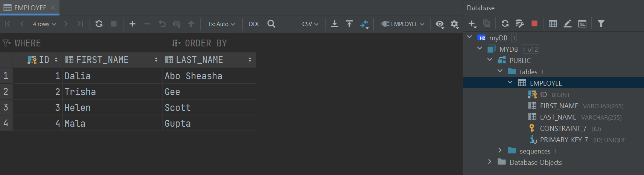Open query console icon in Database panel

tap(582, 23)
